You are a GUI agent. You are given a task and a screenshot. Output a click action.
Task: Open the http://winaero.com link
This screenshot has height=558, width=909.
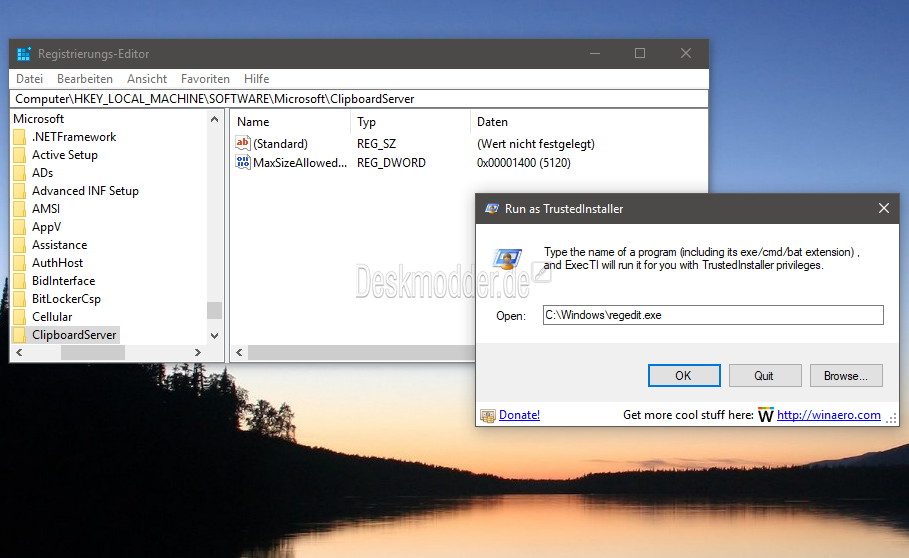pos(828,415)
